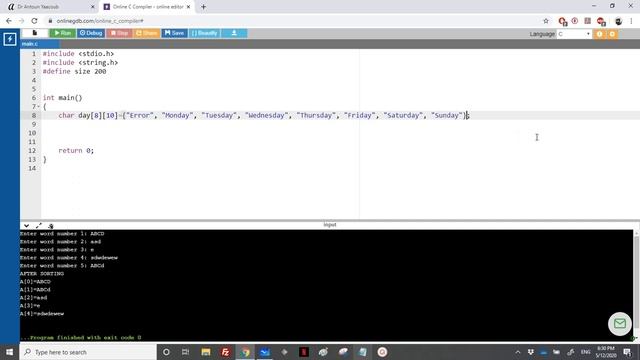
Task: Beautify the source code
Action: (204, 33)
